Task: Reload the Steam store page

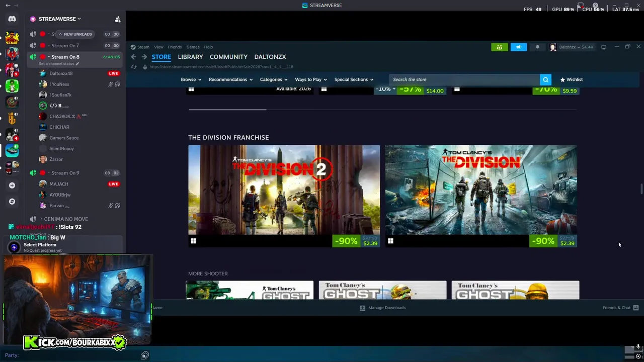Action: [x=134, y=67]
